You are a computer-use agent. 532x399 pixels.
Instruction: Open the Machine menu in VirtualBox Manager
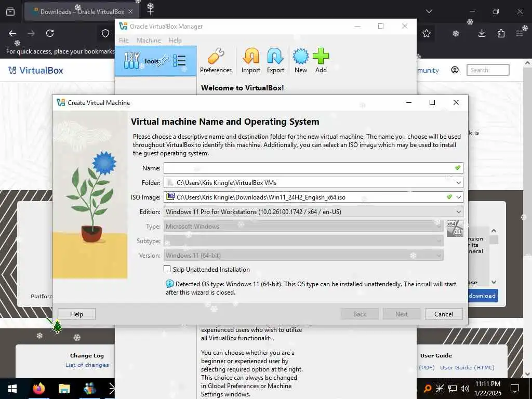[149, 41]
